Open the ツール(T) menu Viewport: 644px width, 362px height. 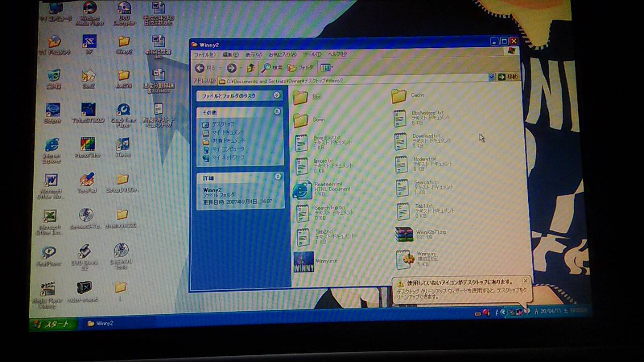(312, 54)
